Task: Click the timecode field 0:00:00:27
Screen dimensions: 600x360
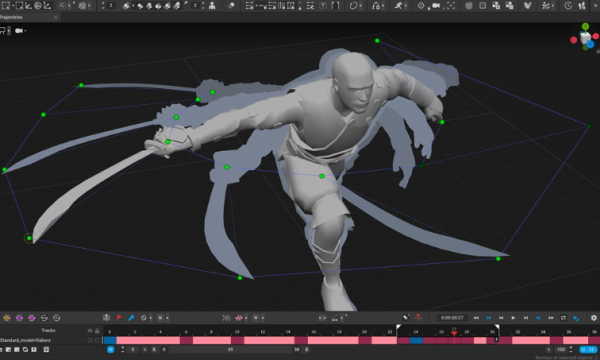Action: coord(452,318)
